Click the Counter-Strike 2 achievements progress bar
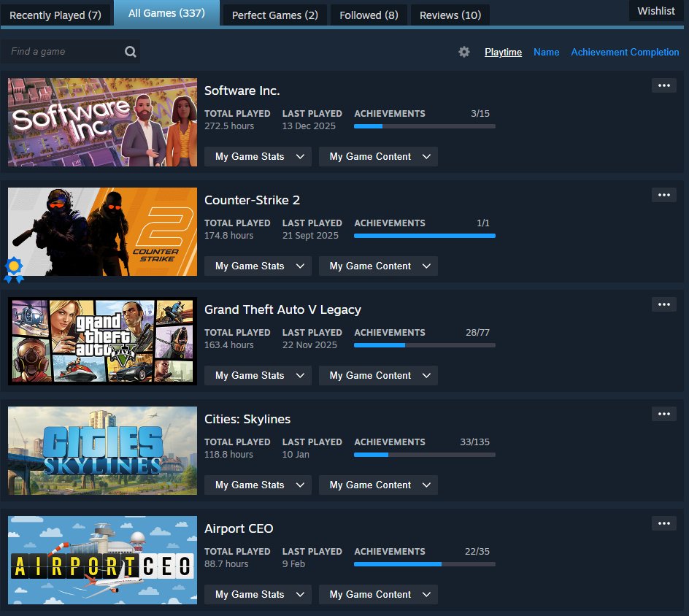 click(x=425, y=236)
